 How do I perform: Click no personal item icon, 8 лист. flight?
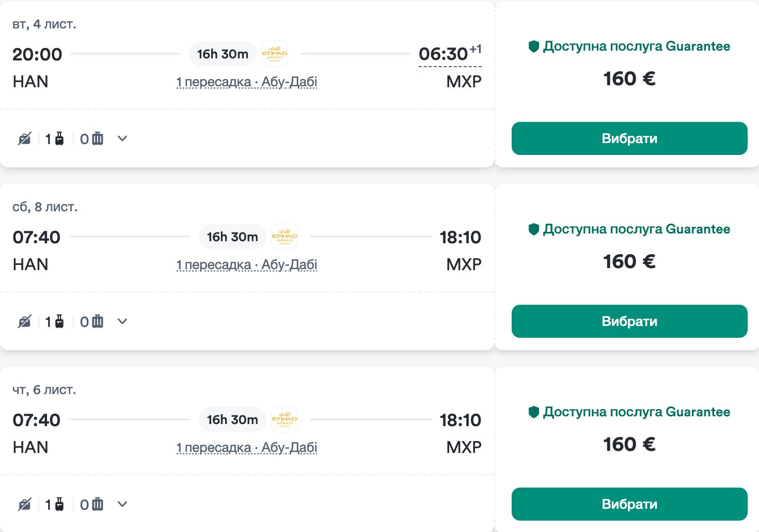pos(25,322)
